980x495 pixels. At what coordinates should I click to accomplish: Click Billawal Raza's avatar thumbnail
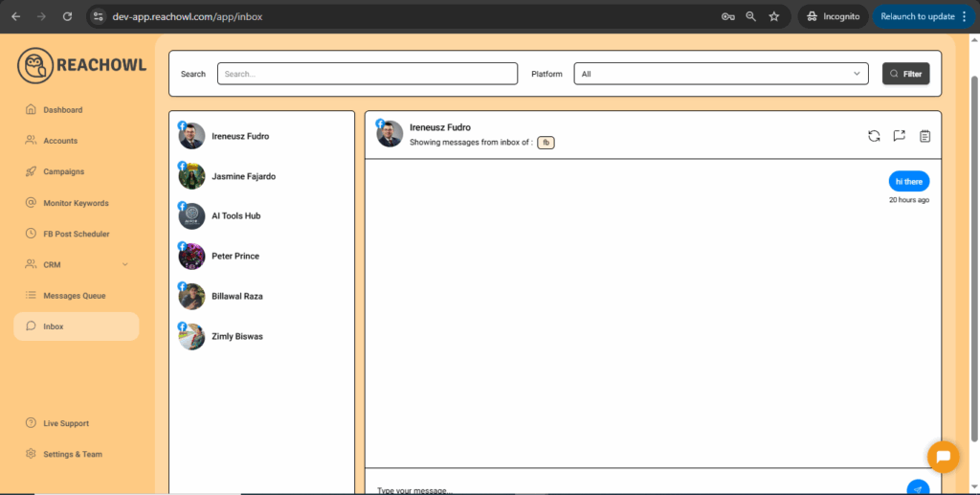click(191, 296)
